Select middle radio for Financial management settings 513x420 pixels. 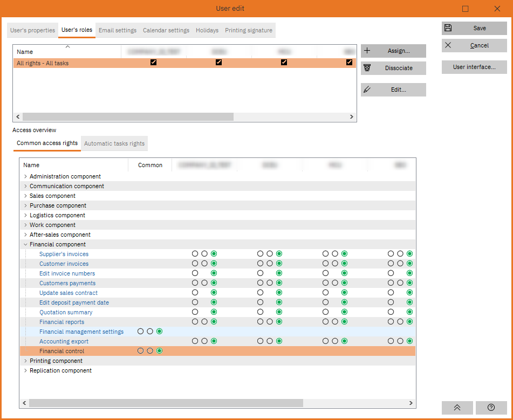tap(150, 332)
